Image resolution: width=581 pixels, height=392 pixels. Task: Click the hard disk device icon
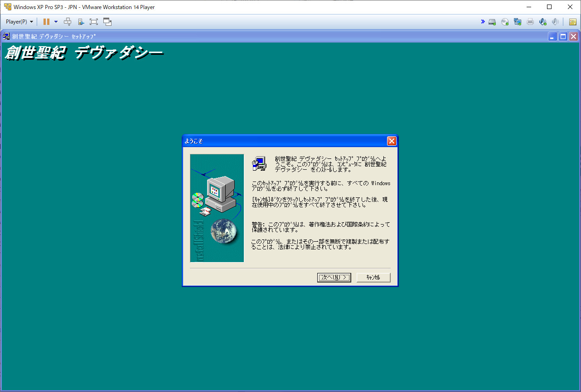pyautogui.click(x=492, y=22)
